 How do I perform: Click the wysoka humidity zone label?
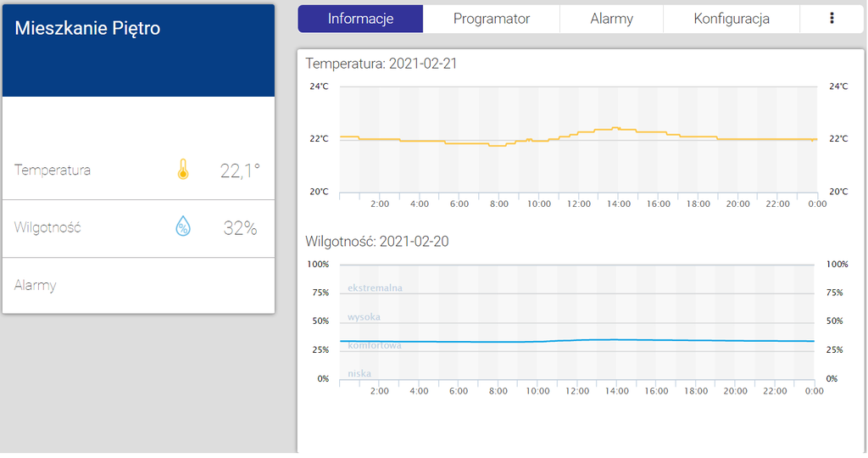364,317
